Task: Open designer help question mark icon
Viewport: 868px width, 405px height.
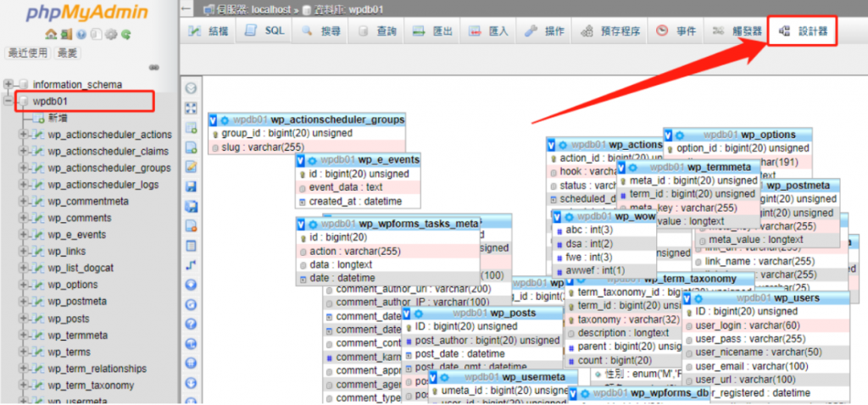Action: pos(191,325)
